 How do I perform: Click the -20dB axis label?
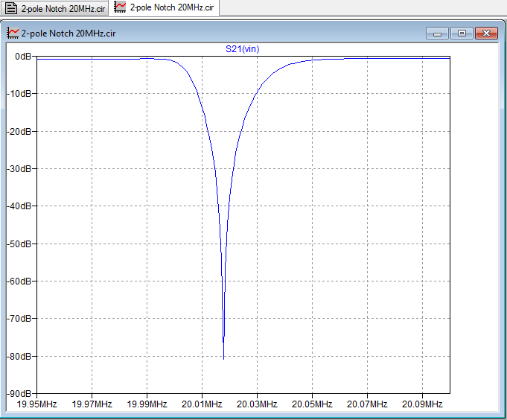[x=19, y=132]
